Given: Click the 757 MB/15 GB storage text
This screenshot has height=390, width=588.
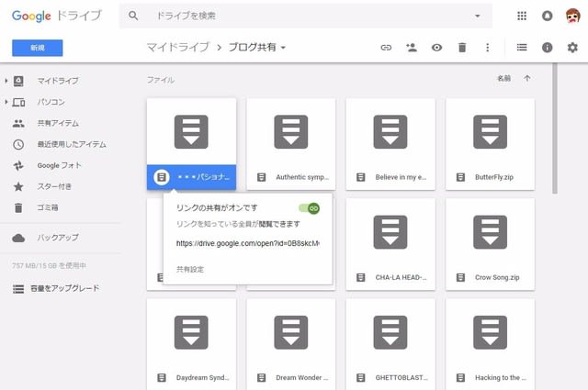Looking at the screenshot, I should click(x=49, y=265).
